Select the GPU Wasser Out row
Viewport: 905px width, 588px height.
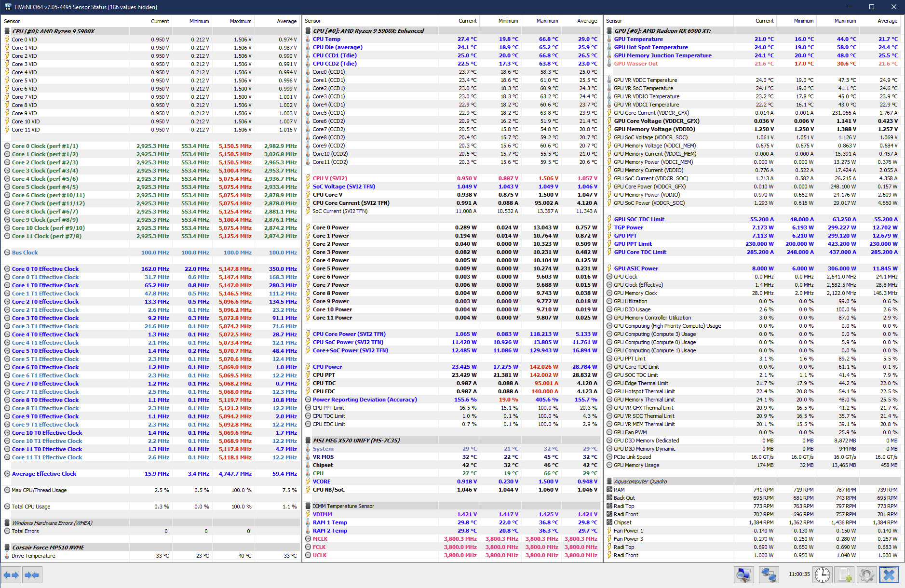pyautogui.click(x=753, y=64)
